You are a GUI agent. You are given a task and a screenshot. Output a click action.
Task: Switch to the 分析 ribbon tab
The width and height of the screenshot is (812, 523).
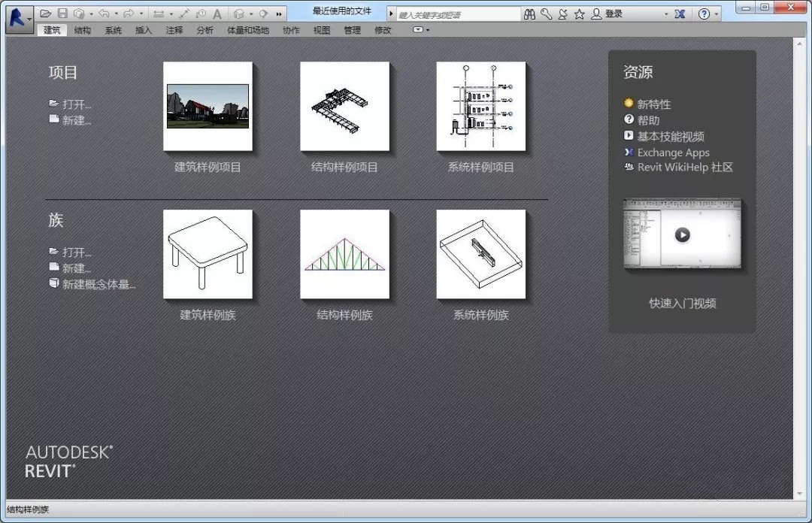pyautogui.click(x=205, y=31)
